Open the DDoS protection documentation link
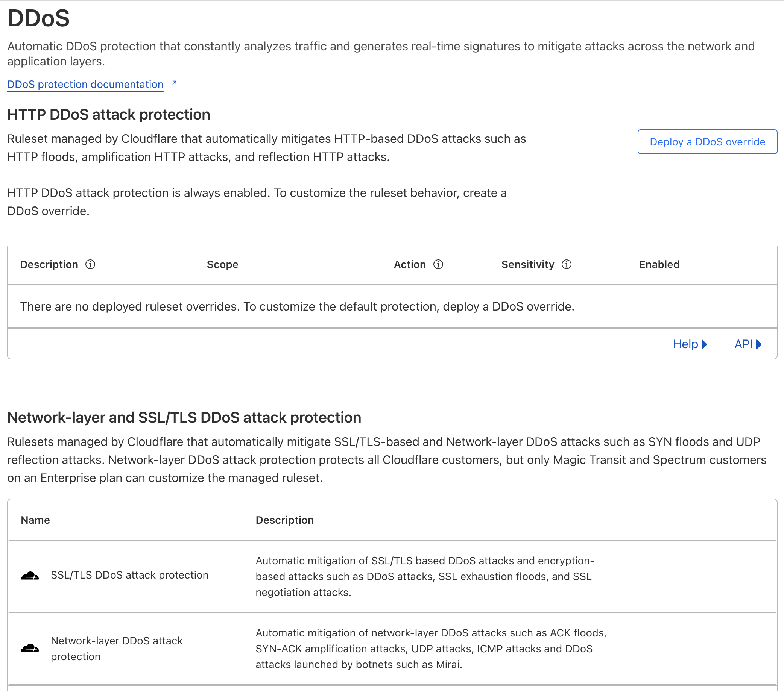Screen dimensions: 784x691 85,84
